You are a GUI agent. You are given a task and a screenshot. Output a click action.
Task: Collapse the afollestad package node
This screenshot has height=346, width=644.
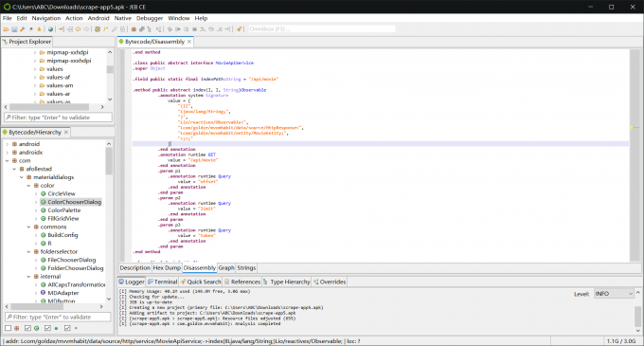(x=14, y=169)
